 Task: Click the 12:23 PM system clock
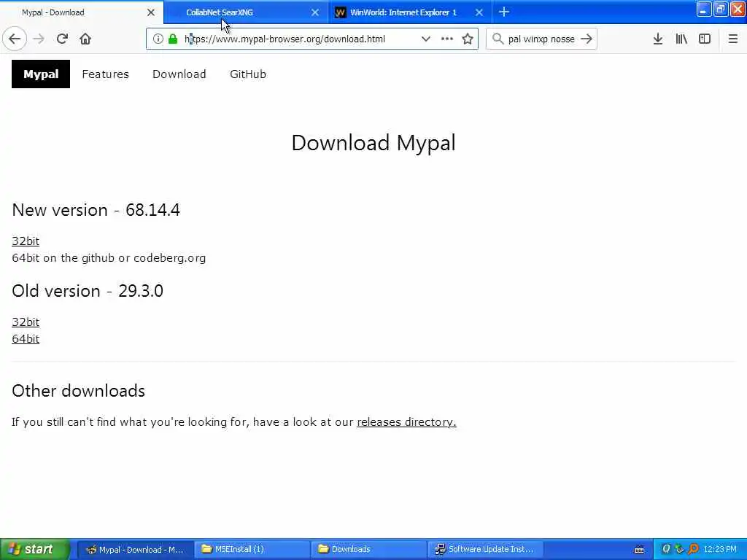pos(720,549)
